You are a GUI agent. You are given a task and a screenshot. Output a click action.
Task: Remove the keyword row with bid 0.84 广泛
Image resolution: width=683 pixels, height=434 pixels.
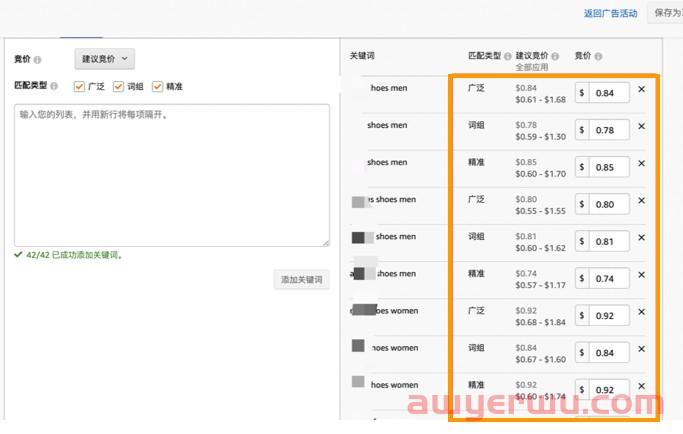tap(641, 89)
